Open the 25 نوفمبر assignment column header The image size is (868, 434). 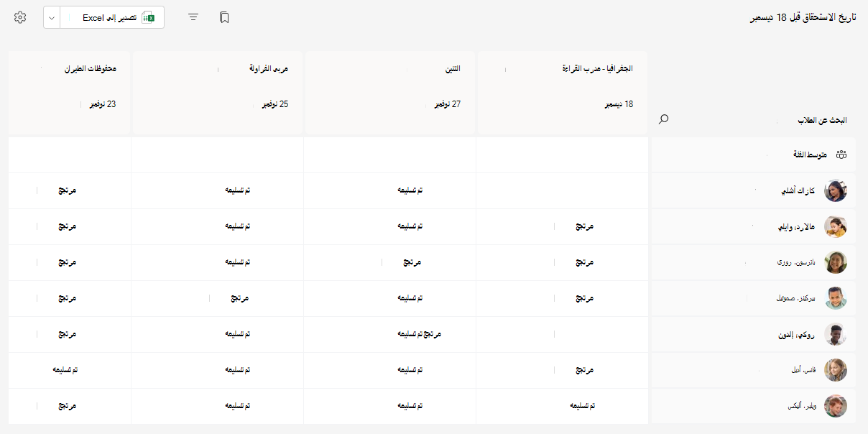(x=218, y=92)
